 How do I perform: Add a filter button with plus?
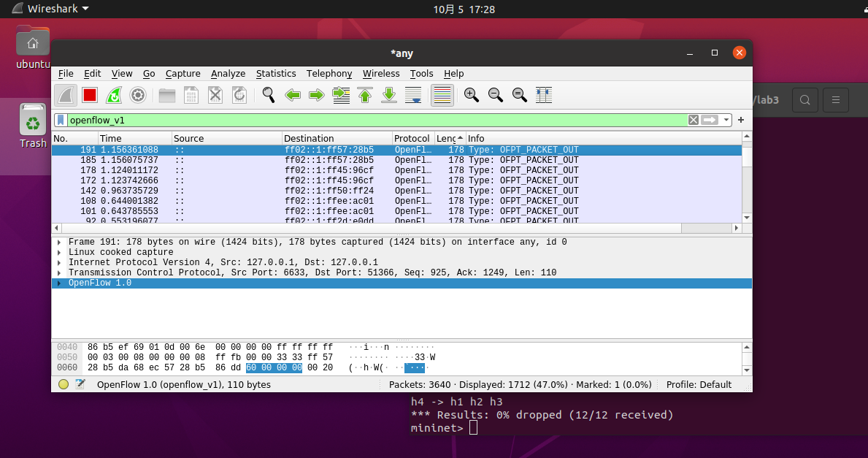click(741, 120)
